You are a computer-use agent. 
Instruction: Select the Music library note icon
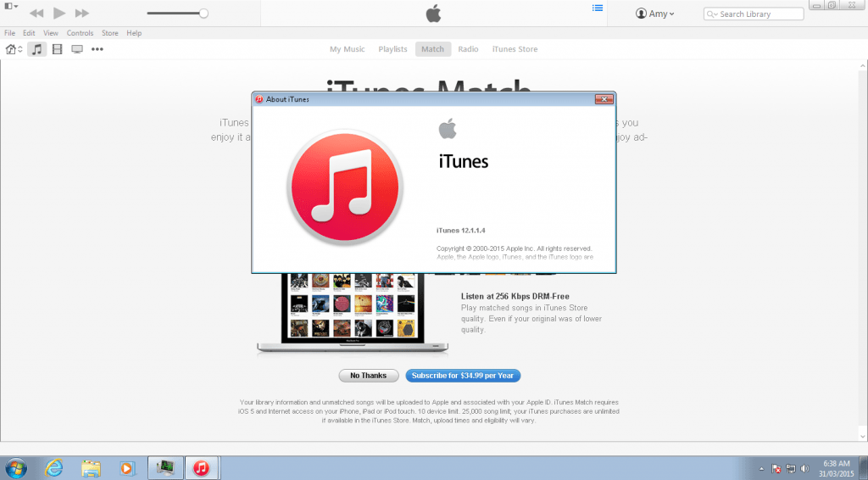(37, 49)
